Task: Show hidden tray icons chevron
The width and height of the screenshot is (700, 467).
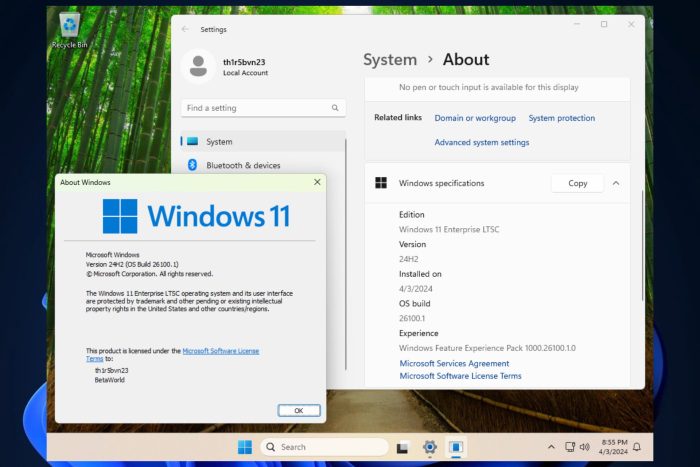Action: point(551,447)
